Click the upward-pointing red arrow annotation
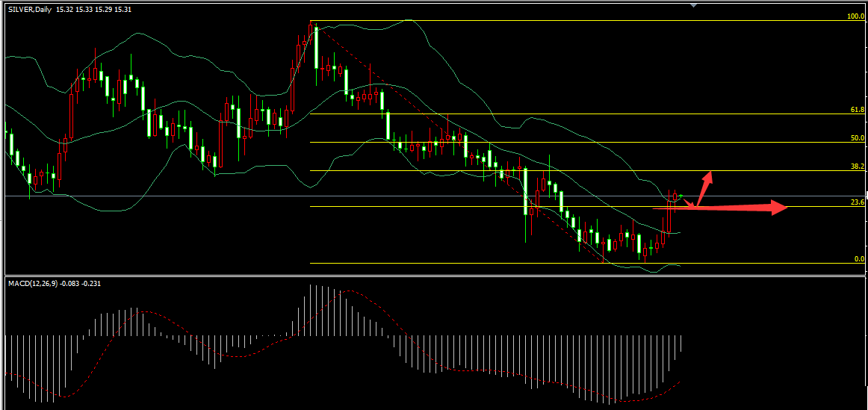Viewport: 868px width, 410px height. pos(706,180)
